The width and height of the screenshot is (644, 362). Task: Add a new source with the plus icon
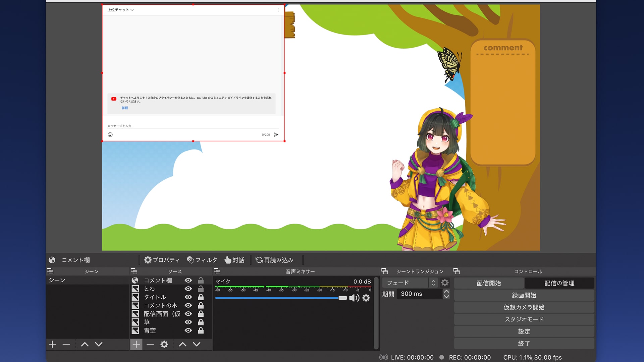(136, 344)
